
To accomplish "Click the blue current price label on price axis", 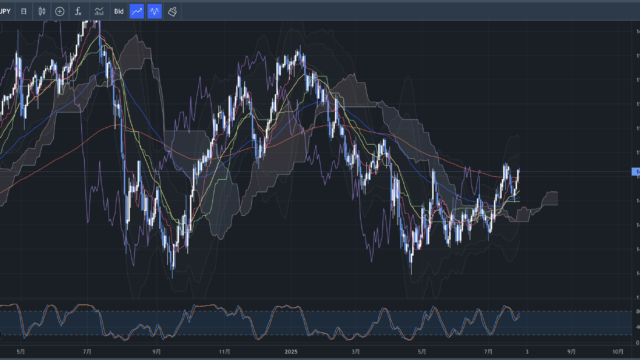I will [x=636, y=172].
